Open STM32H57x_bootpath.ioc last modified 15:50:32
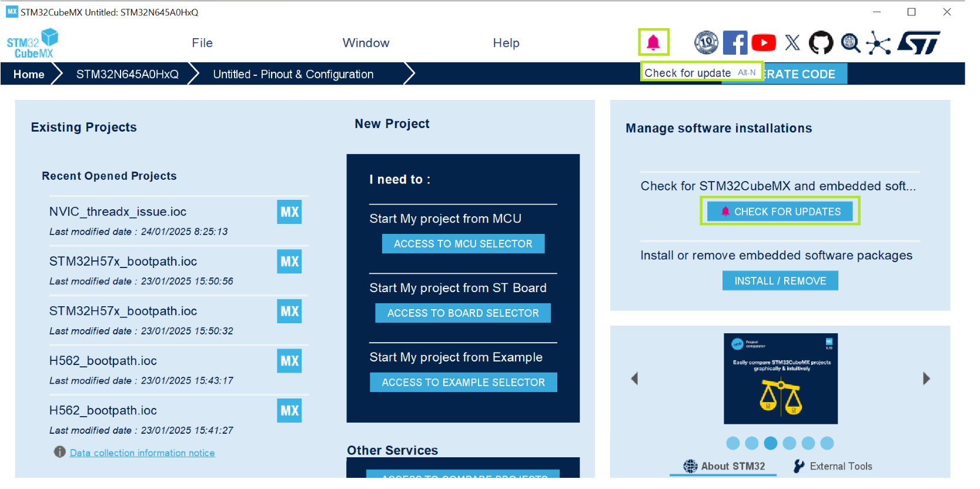980x489 pixels. (123, 311)
